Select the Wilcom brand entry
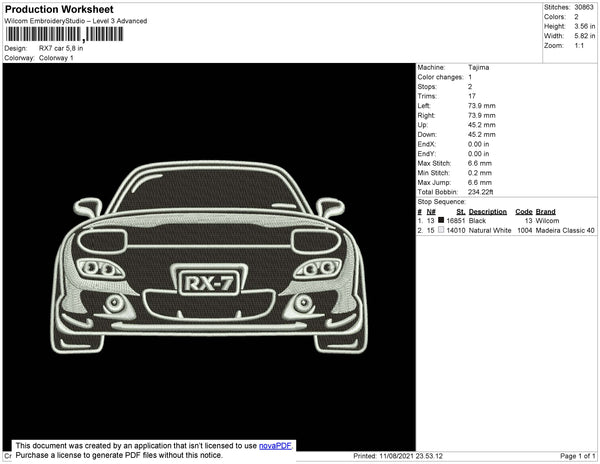Viewport: 600px width, 464px height. 546,220
